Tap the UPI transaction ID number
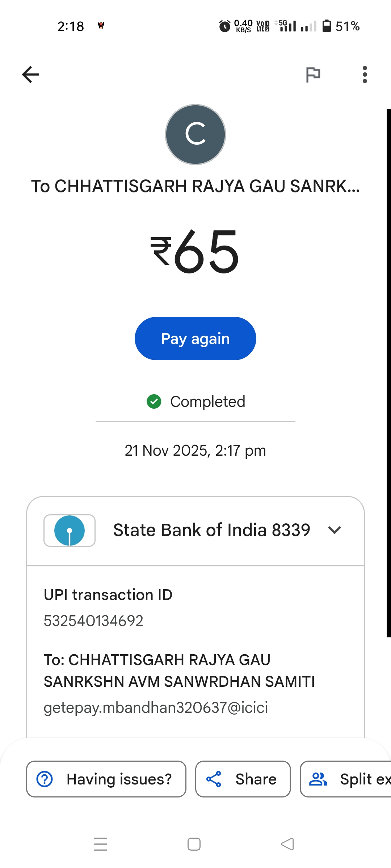391x868 pixels. pyautogui.click(x=93, y=621)
